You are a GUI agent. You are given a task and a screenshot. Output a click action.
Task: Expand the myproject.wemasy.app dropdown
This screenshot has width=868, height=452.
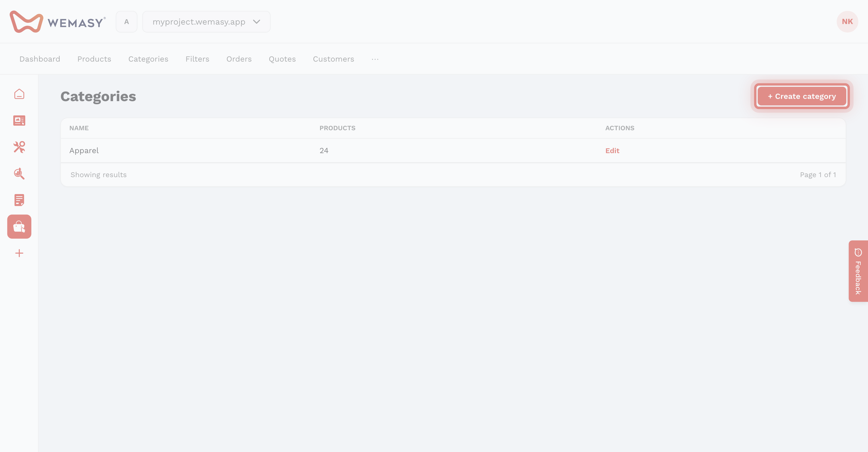(x=206, y=22)
